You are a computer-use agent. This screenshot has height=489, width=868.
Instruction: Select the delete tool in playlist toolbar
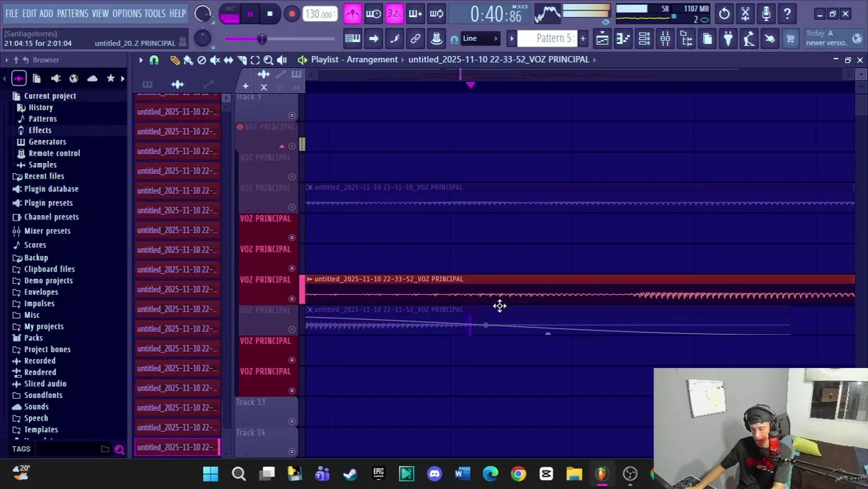pyautogui.click(x=202, y=60)
